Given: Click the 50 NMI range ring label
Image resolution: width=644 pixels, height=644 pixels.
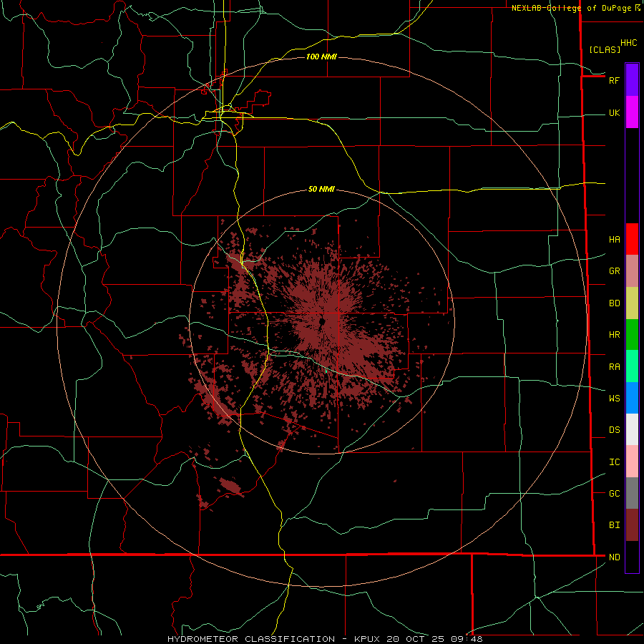Looking at the screenshot, I should [321, 189].
